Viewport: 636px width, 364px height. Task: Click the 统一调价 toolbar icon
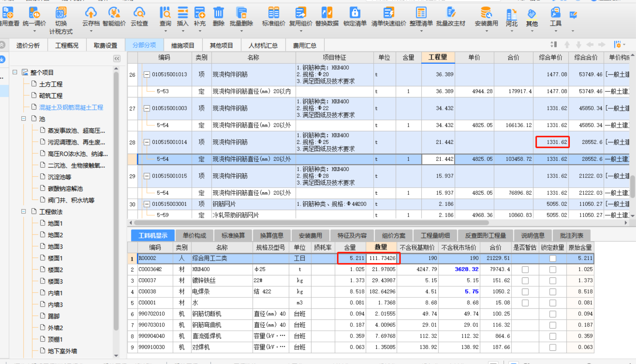click(34, 12)
